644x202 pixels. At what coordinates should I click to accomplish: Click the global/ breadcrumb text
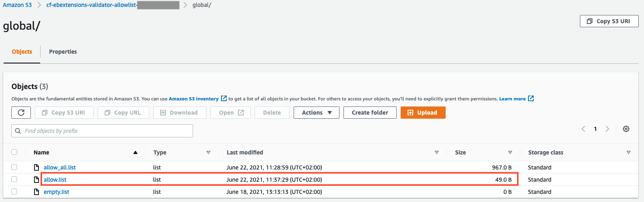[202, 5]
